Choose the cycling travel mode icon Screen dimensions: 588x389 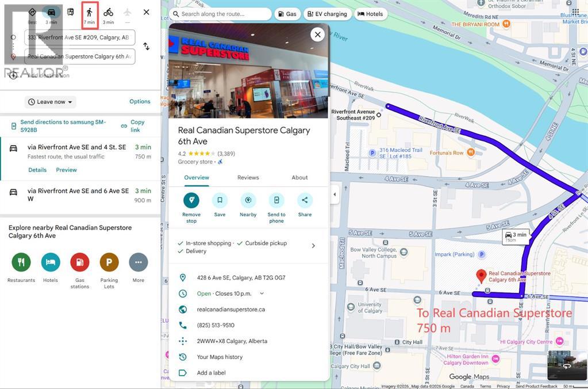[108, 13]
